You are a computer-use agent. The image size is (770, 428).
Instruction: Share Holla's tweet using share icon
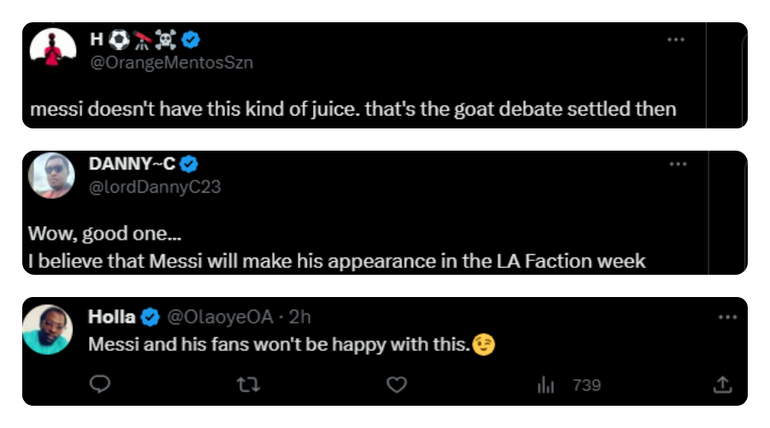click(x=721, y=385)
